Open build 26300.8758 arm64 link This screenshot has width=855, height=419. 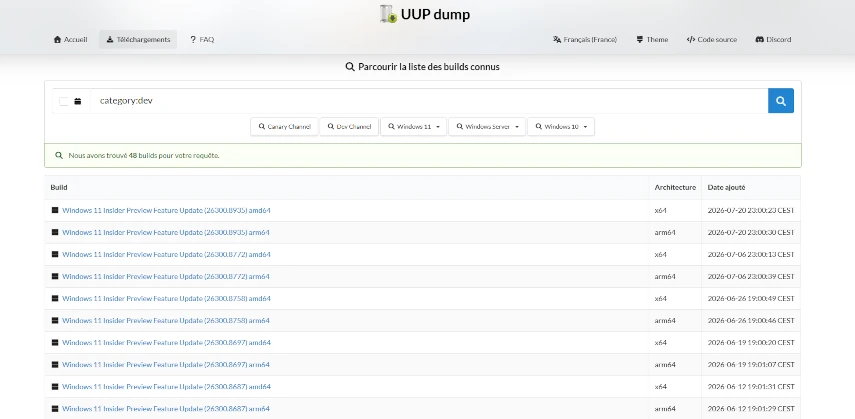166,321
